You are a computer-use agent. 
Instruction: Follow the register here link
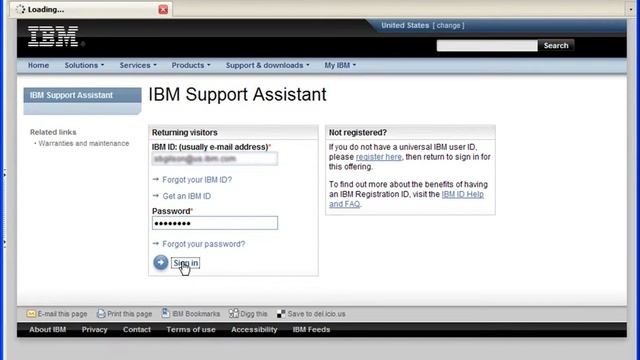click(x=379, y=157)
